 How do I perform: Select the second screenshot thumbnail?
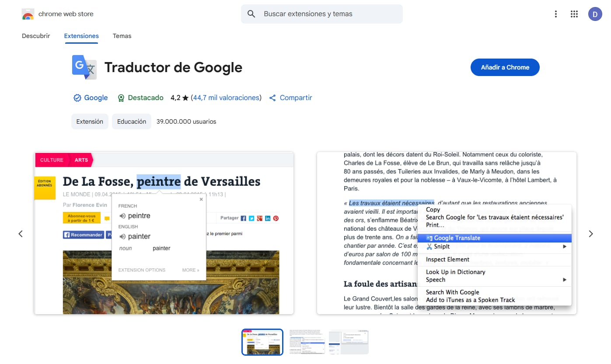coord(307,342)
